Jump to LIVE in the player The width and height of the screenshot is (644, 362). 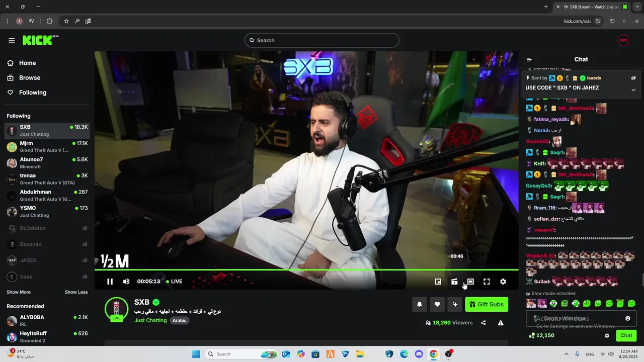(174, 282)
